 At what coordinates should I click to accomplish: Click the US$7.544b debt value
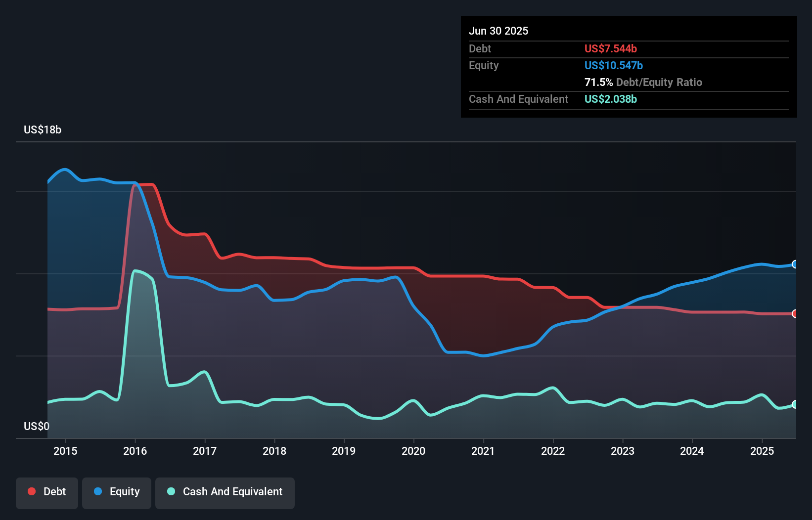pos(610,49)
